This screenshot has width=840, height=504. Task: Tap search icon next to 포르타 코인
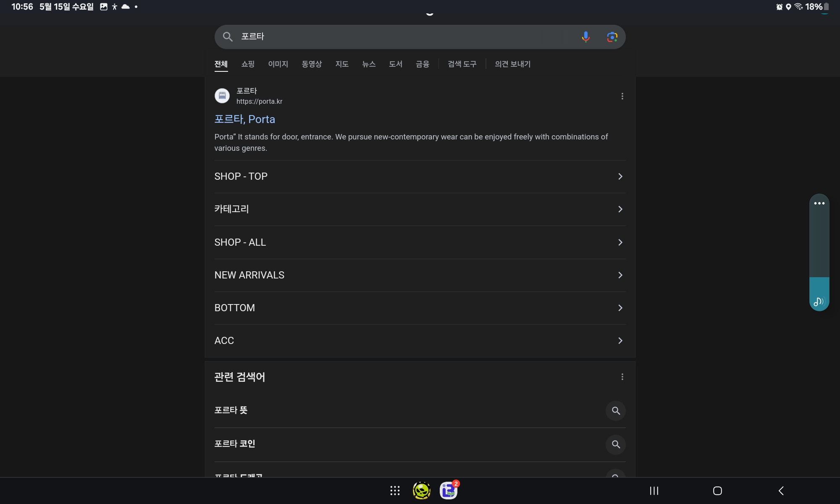[615, 444]
